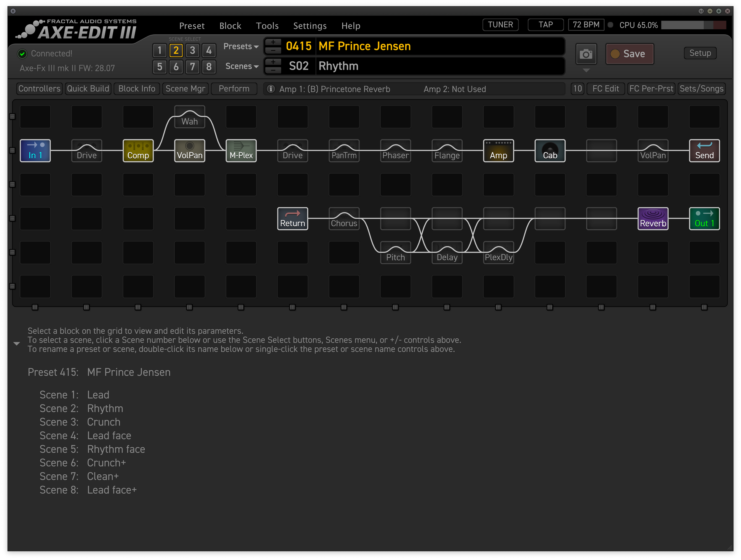Open the Tools menu
The height and width of the screenshot is (560, 741).
[267, 26]
